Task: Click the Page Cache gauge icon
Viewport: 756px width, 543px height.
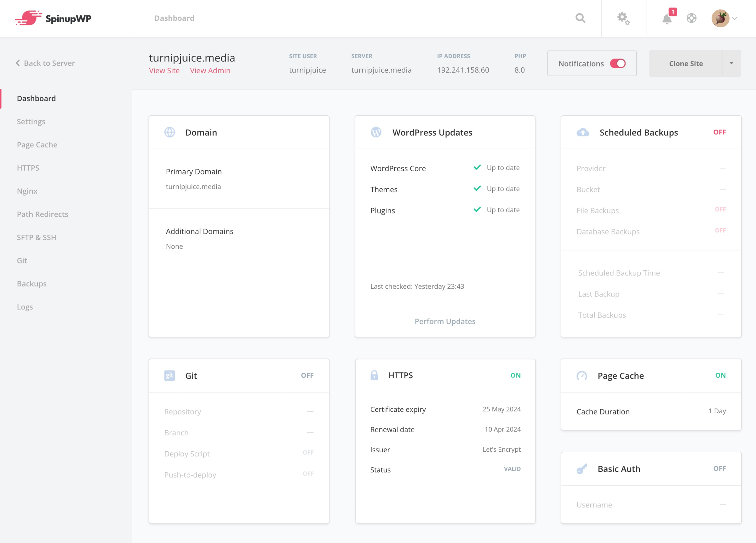Action: 582,376
